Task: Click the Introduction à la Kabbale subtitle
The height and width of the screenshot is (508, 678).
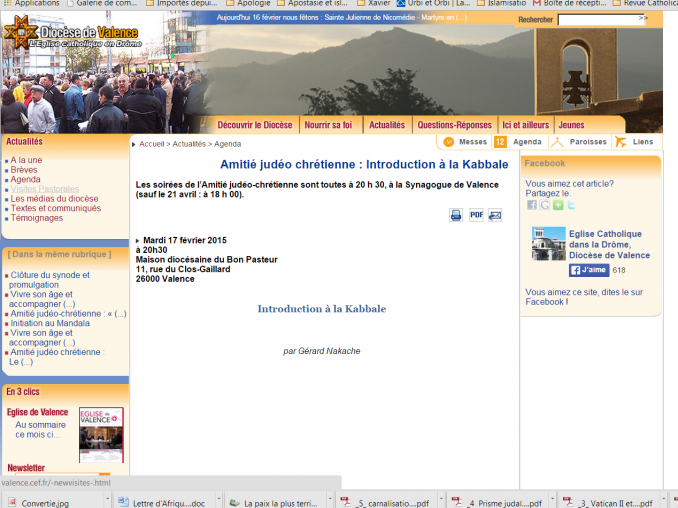Action: pos(322,309)
